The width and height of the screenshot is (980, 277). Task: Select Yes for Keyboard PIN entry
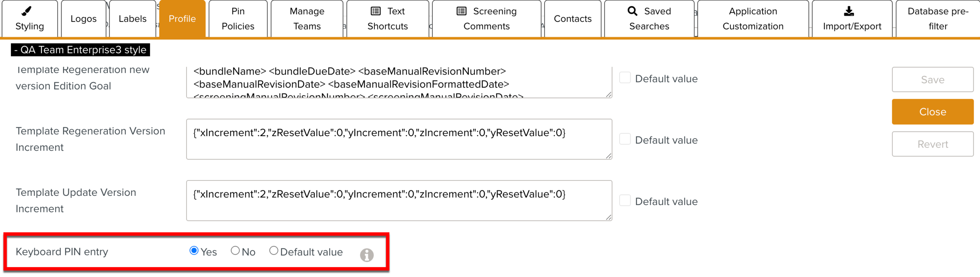[x=194, y=251]
